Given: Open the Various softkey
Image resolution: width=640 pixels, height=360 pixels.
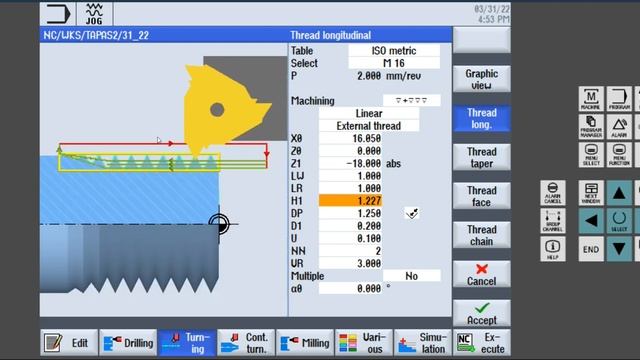Looking at the screenshot, I should 364,343.
